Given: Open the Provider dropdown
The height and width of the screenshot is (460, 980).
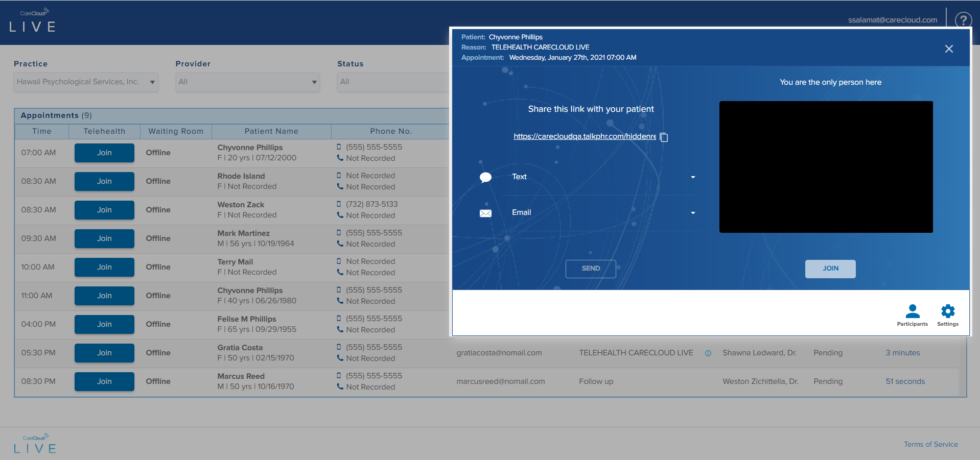Looking at the screenshot, I should [x=247, y=82].
